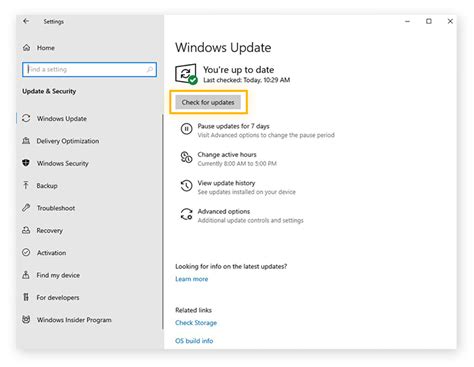Click the Windows Update sync icon in sidebar
This screenshot has height=367, width=474.
[x=26, y=118]
